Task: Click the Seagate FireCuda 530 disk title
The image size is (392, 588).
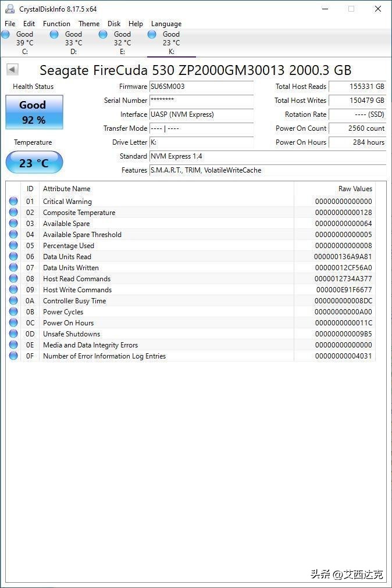Action: click(x=195, y=70)
